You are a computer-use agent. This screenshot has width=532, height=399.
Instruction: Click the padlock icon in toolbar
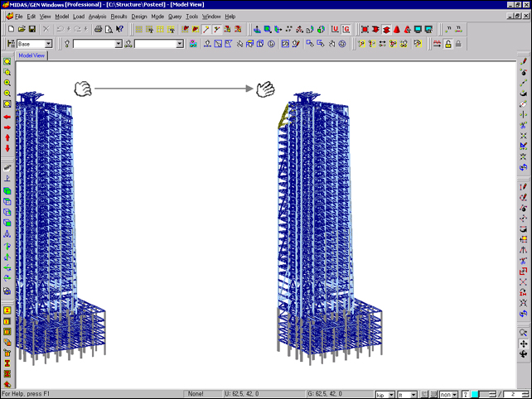click(x=448, y=44)
